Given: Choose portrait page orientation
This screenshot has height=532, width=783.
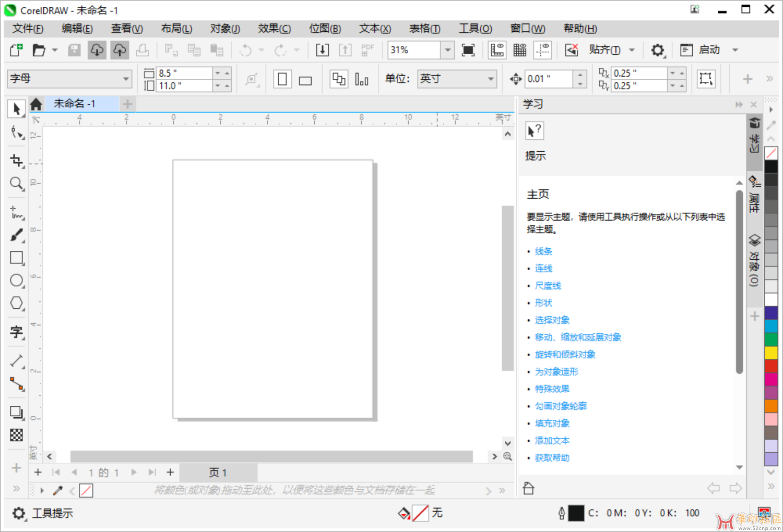Looking at the screenshot, I should point(282,79).
